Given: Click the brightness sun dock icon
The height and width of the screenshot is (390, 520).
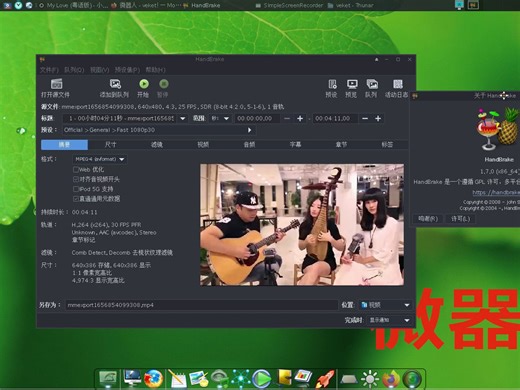Looking at the screenshot, I should [x=369, y=379].
